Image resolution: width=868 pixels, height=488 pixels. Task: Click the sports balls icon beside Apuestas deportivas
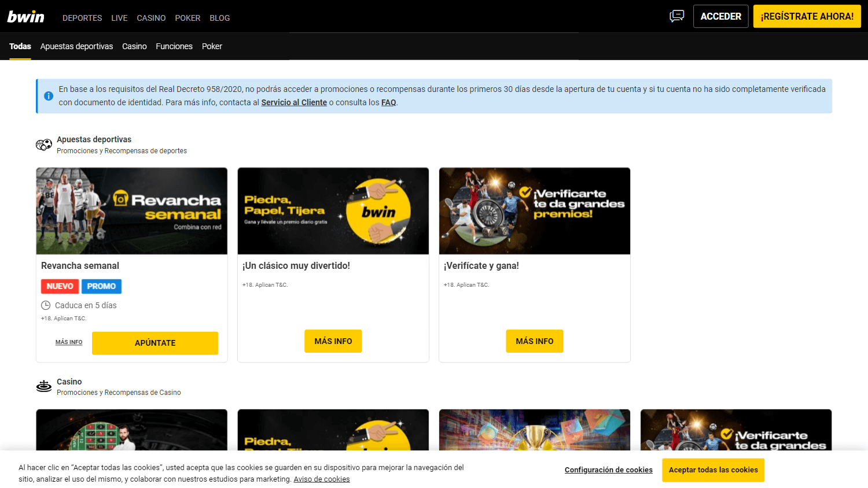point(44,145)
